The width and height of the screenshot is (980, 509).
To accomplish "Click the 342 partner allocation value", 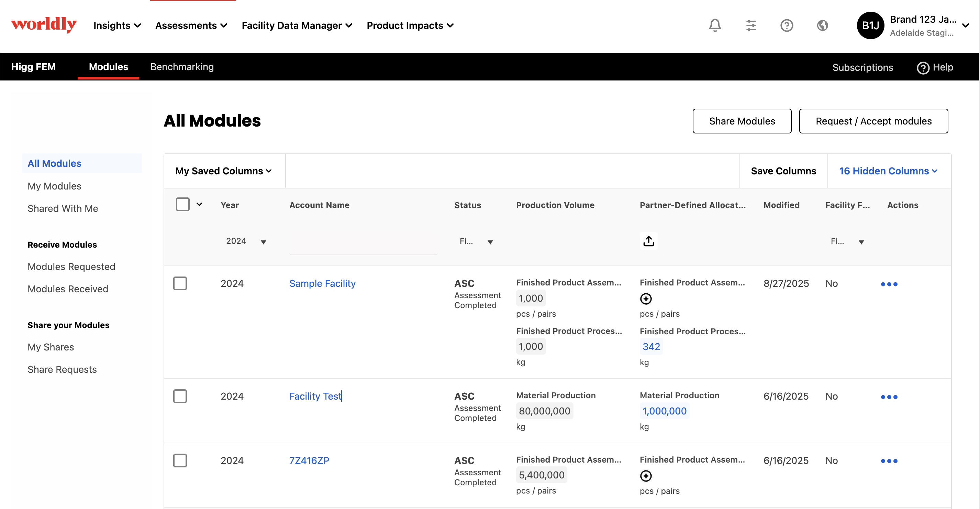I will point(651,347).
